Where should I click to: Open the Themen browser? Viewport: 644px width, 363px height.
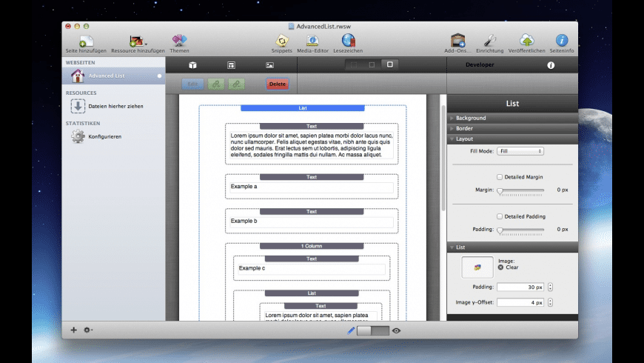click(x=179, y=41)
